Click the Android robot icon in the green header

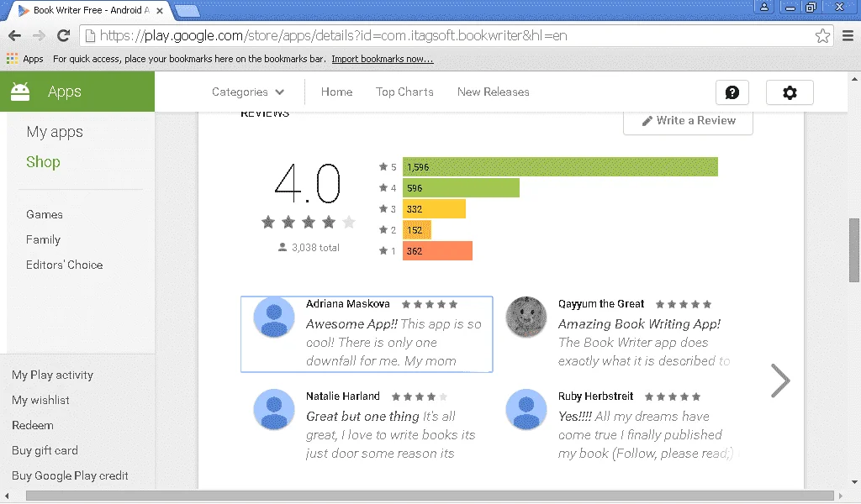pyautogui.click(x=20, y=91)
